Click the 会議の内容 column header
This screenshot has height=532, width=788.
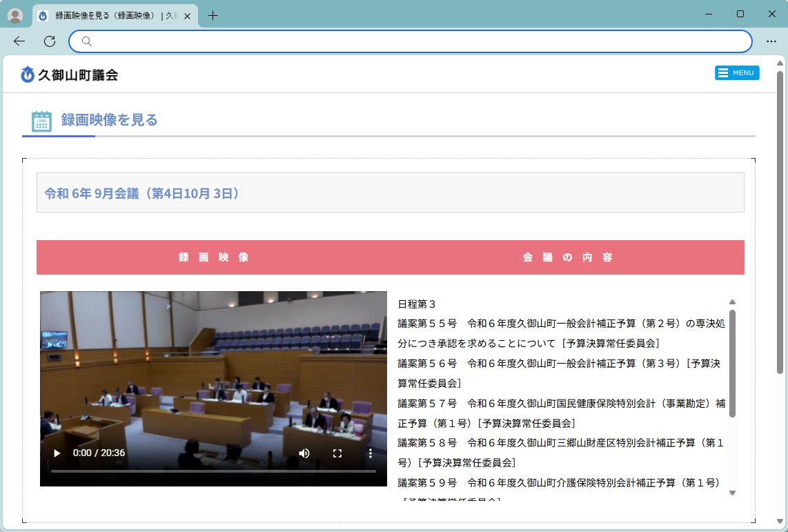pyautogui.click(x=567, y=257)
